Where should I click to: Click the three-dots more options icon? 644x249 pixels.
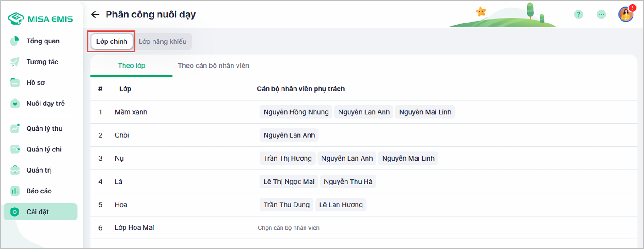click(601, 14)
